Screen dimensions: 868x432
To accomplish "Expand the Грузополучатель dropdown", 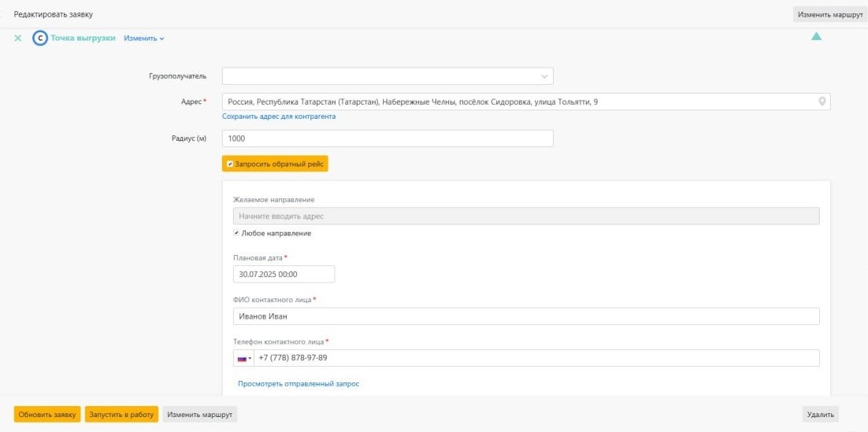I will click(x=543, y=76).
